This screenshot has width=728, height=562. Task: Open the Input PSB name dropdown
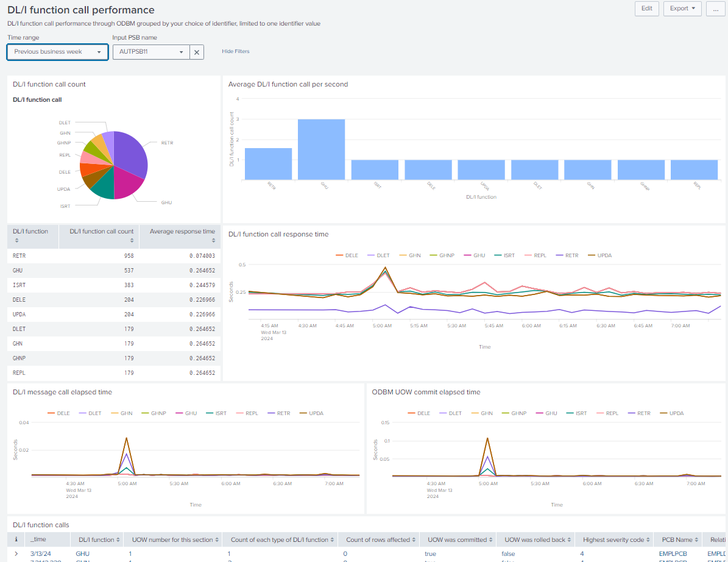pyautogui.click(x=151, y=52)
